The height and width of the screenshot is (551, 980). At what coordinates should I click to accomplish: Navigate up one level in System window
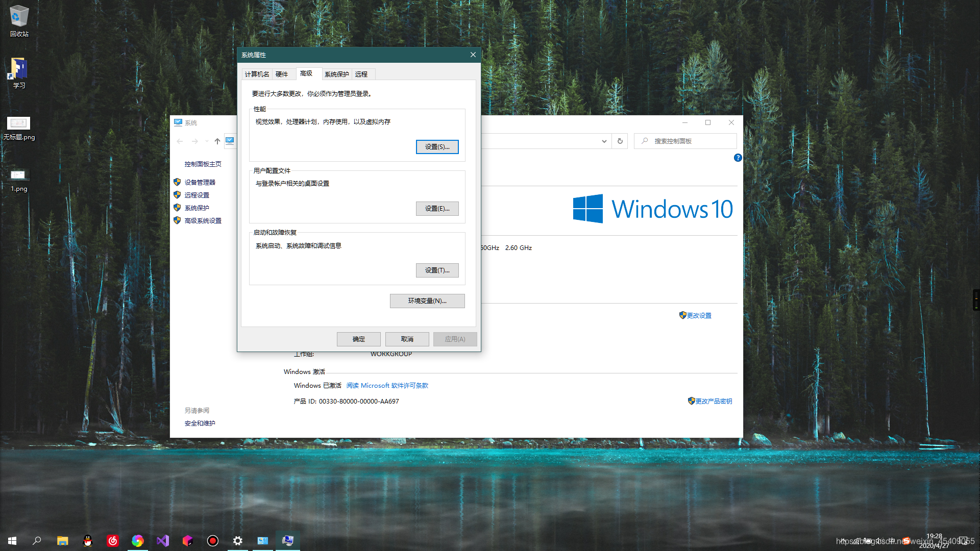tap(217, 141)
